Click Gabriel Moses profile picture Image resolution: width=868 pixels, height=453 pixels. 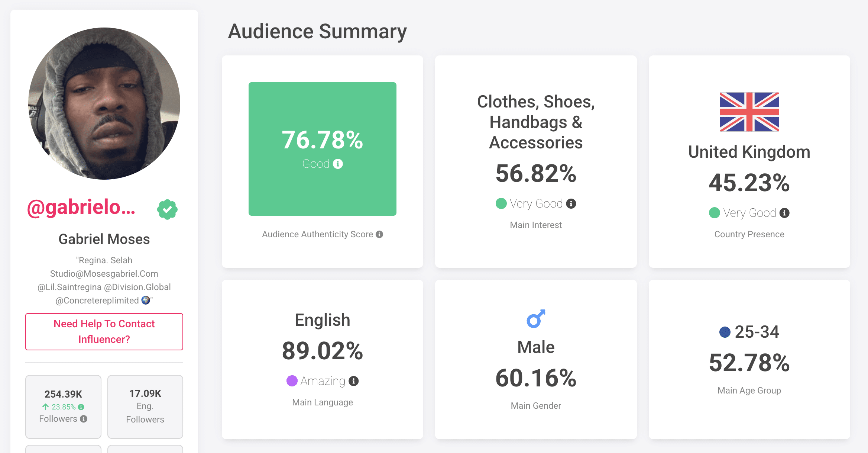click(x=104, y=103)
